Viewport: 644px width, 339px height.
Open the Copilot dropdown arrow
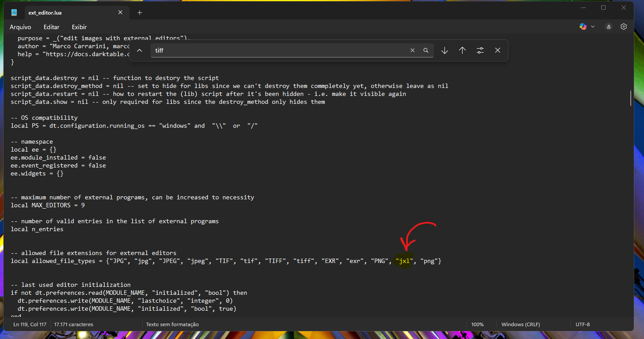593,27
